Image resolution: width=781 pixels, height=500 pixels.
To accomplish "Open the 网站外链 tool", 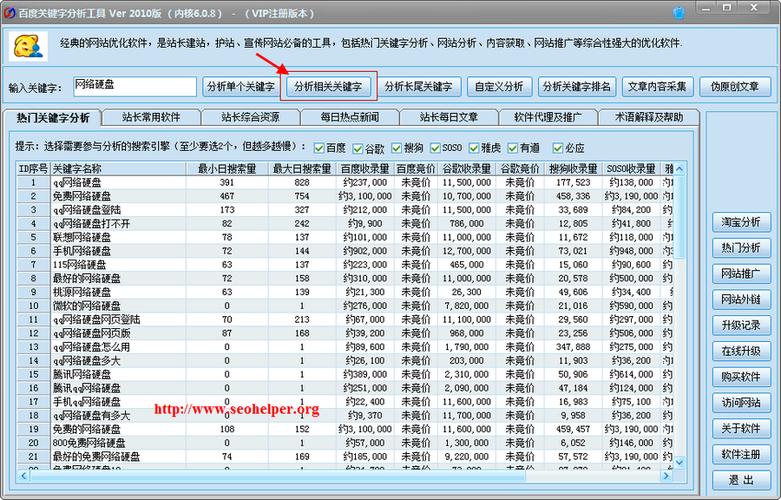I will tap(741, 300).
